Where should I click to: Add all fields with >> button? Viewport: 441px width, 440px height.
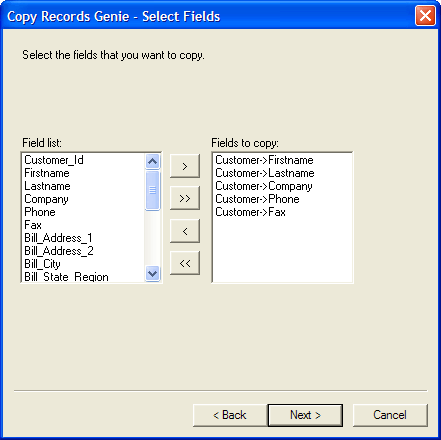point(185,198)
